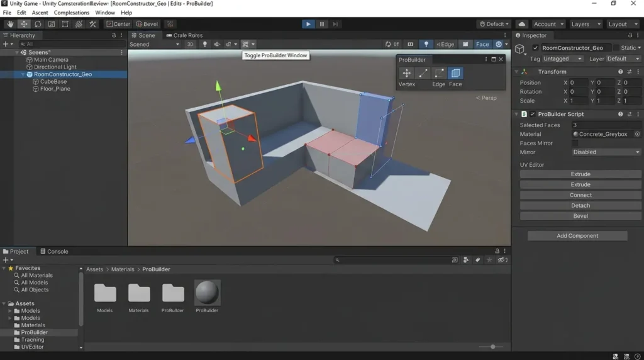644x360 pixels.
Task: Open the Defacit dropdown in the top toolbar
Action: click(494, 24)
